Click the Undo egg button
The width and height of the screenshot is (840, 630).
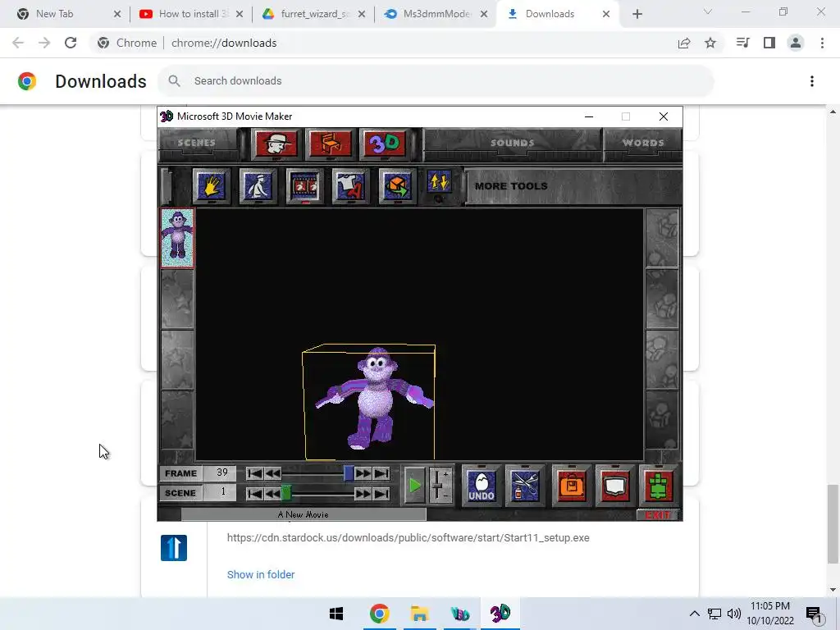481,486
